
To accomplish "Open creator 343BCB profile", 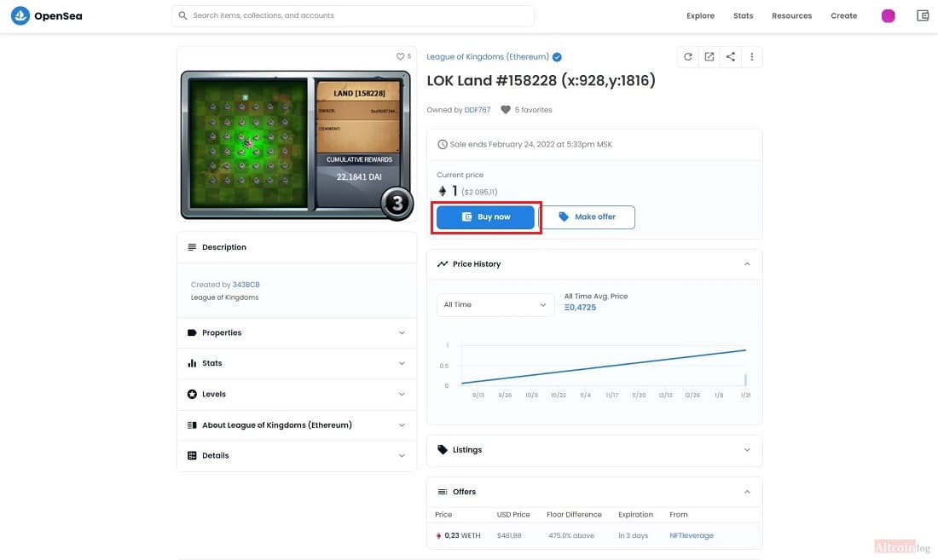I will click(x=246, y=285).
